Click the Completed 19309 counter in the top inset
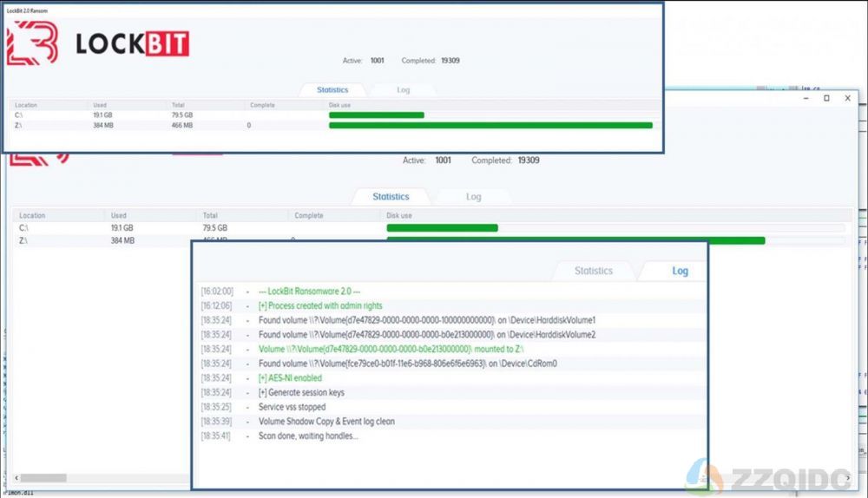The image size is (868, 498). pos(431,61)
